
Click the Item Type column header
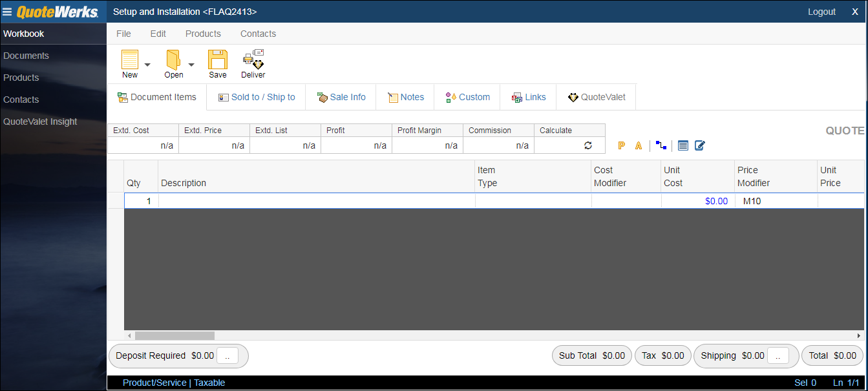pos(533,176)
